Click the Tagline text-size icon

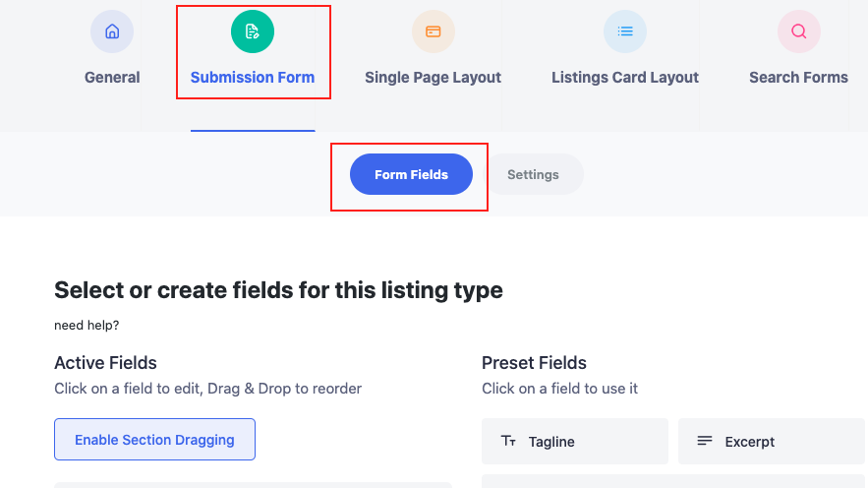pos(508,441)
